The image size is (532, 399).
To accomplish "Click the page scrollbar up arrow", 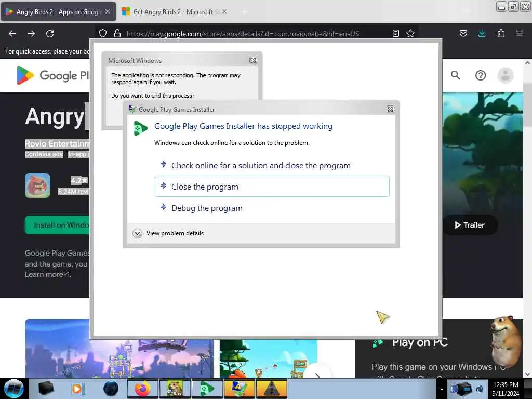I will pos(527,63).
